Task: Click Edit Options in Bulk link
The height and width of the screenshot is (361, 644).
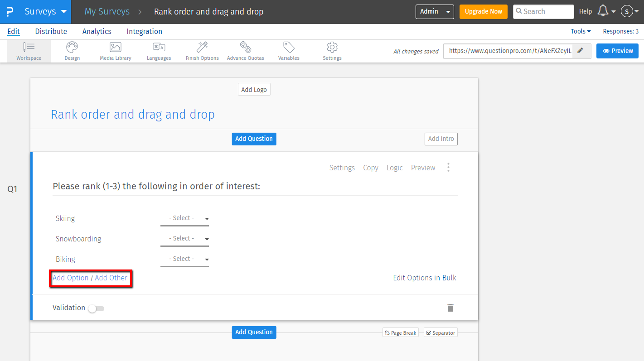Action: 424,278
